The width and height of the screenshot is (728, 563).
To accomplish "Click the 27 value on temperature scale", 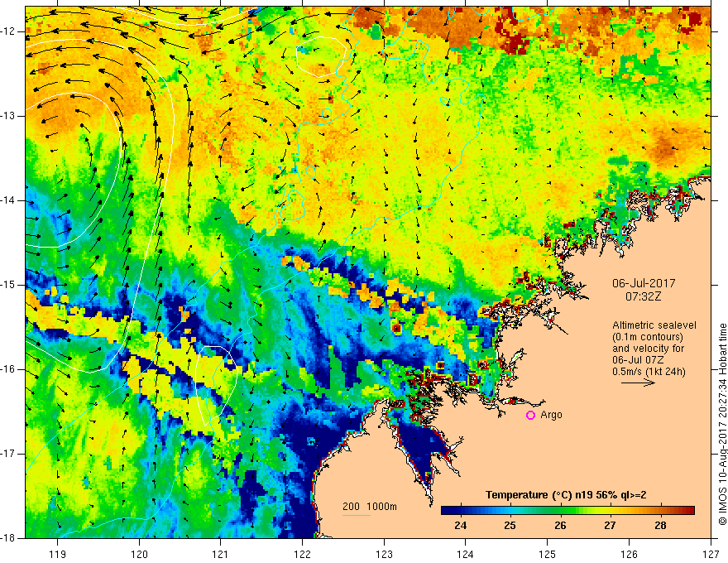I will click(x=610, y=526).
